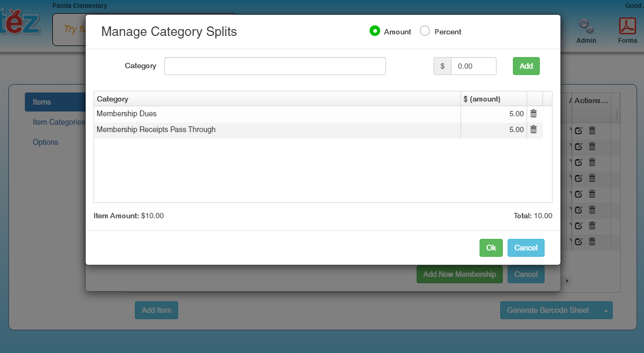644x353 pixels.
Task: Click edit icon in first Actions row
Action: click(x=578, y=131)
